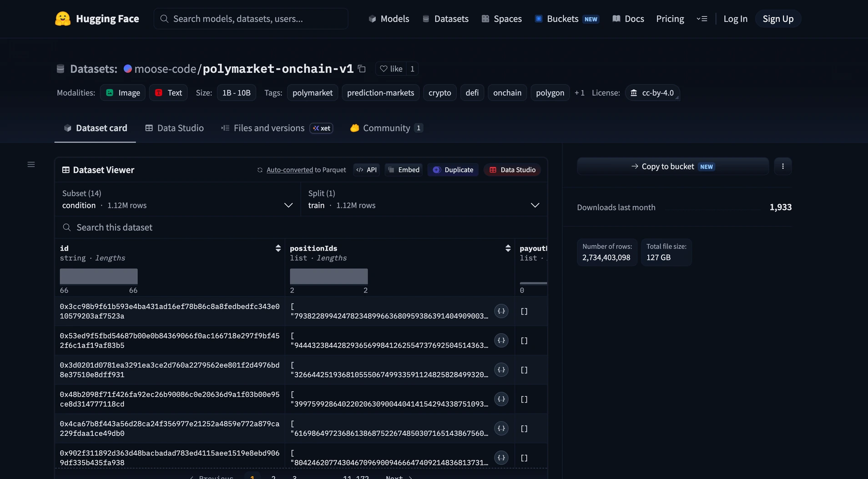868x479 pixels.
Task: Expand the navigation overflow menu icon
Action: click(702, 19)
